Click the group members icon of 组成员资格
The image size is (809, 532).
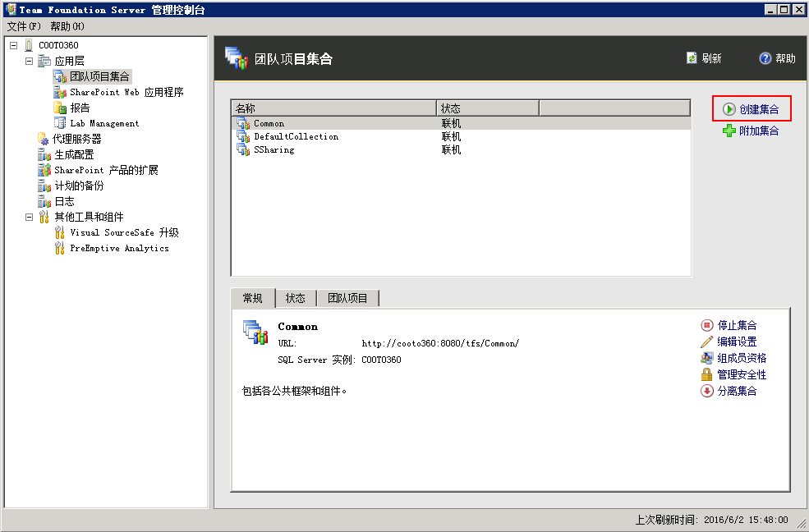pyautogui.click(x=707, y=358)
